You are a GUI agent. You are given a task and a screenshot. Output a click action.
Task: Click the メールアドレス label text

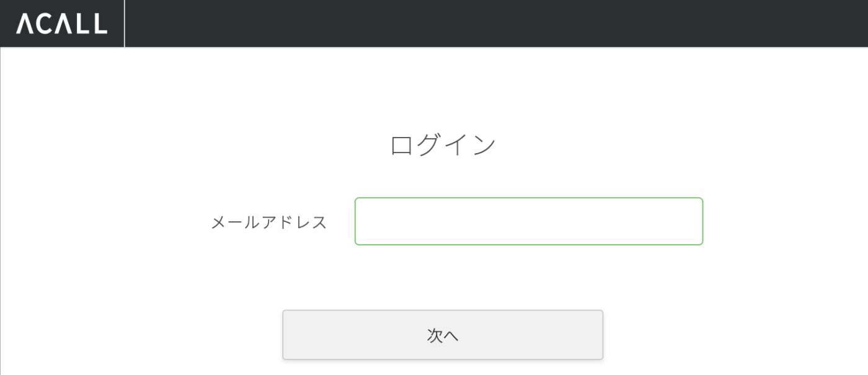point(268,222)
